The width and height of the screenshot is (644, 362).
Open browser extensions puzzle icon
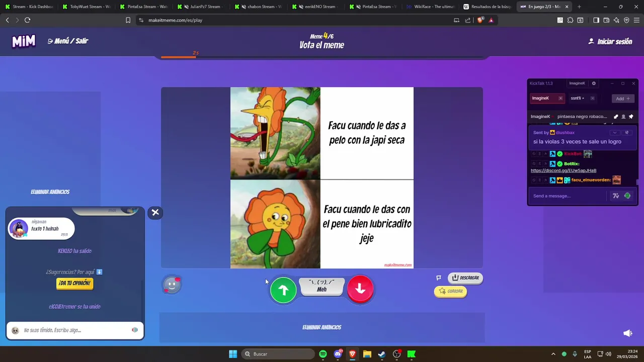570,20
